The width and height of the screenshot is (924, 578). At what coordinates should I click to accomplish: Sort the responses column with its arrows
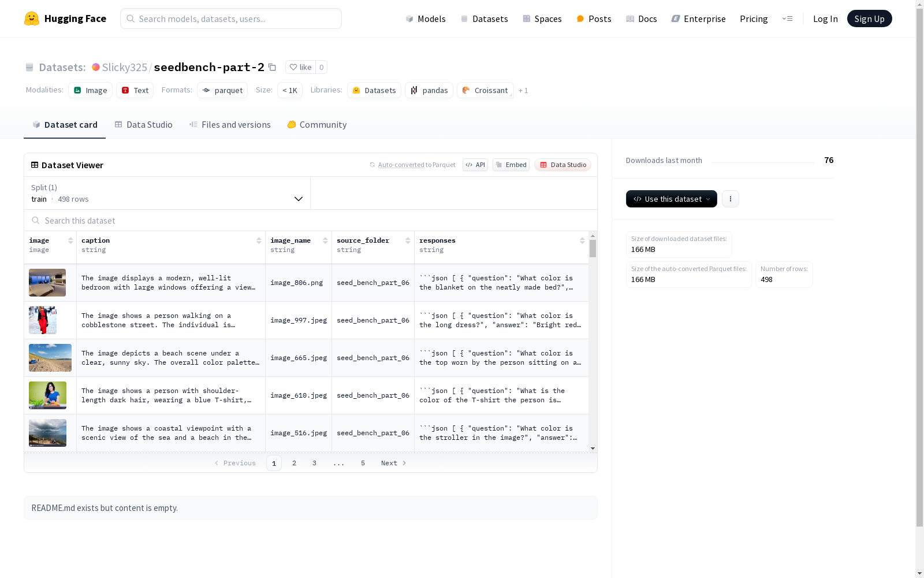coord(582,240)
